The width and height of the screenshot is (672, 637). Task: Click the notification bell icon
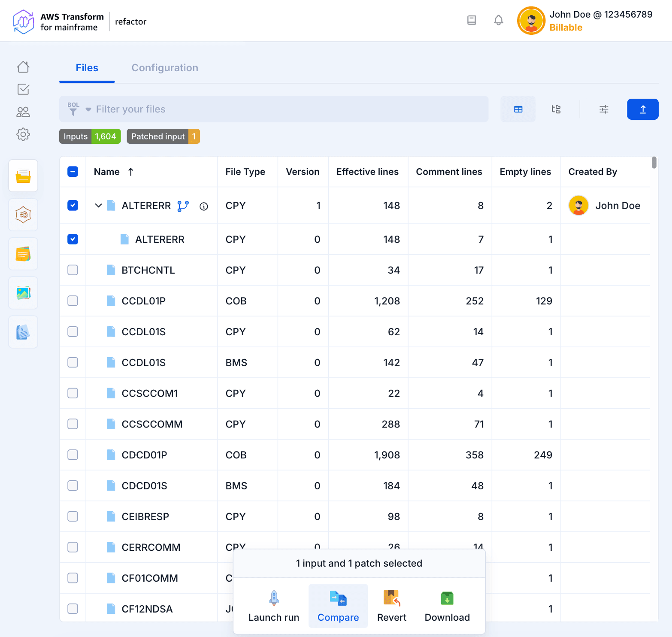(498, 20)
